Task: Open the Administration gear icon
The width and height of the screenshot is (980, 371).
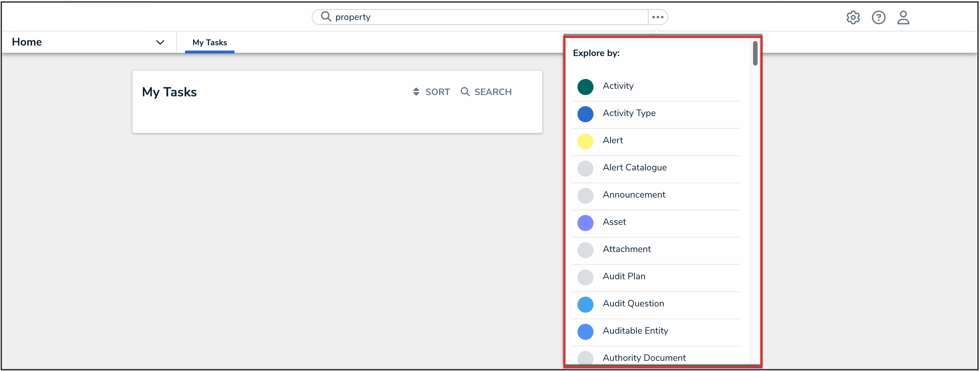Action: coord(853,17)
